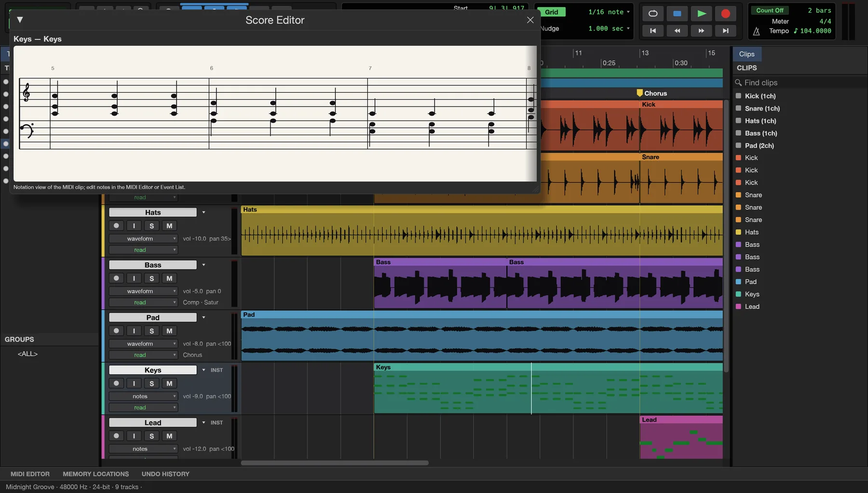This screenshot has width=868, height=493.
Task: Click the pink swatch beside Lead clip
Action: click(x=738, y=306)
